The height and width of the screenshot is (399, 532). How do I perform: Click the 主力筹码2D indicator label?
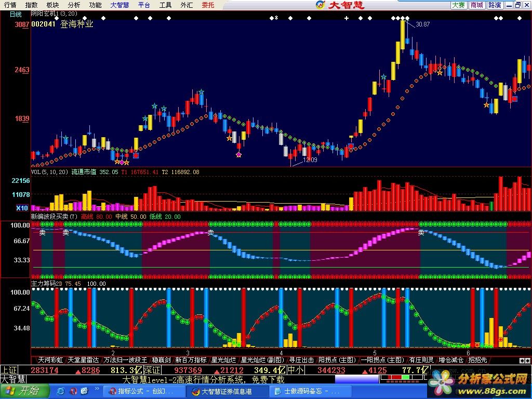click(x=47, y=283)
